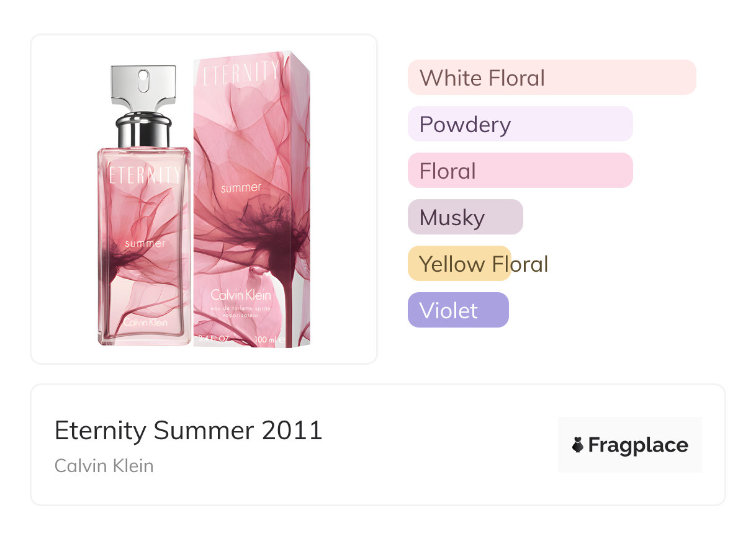
Task: Click the pink Floral accord bar
Action: 520,171
